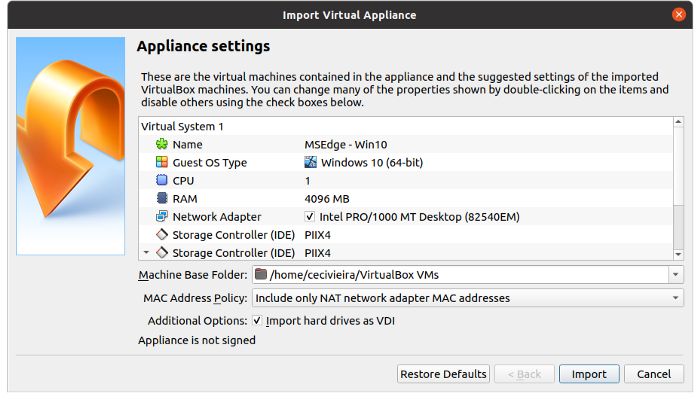This screenshot has height=399, width=700.
Task: Click the Windows 10 OS icon
Action: 311,162
